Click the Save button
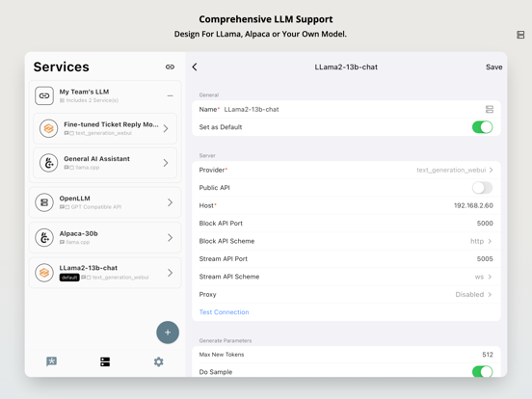The width and height of the screenshot is (532, 399). (x=494, y=67)
